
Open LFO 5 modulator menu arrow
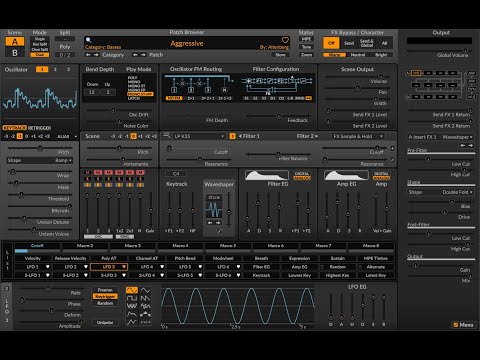coord(200,267)
